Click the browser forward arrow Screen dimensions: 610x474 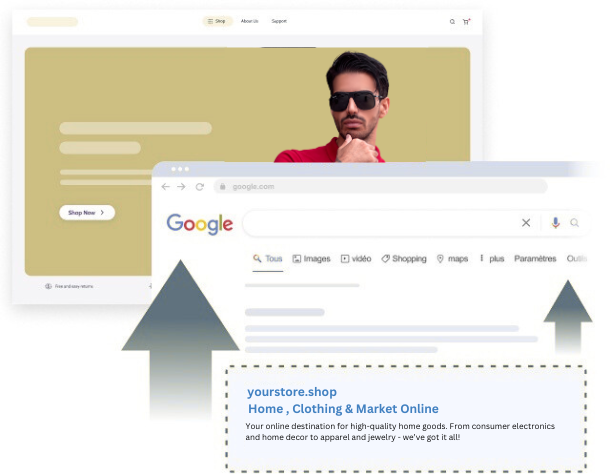pos(181,186)
